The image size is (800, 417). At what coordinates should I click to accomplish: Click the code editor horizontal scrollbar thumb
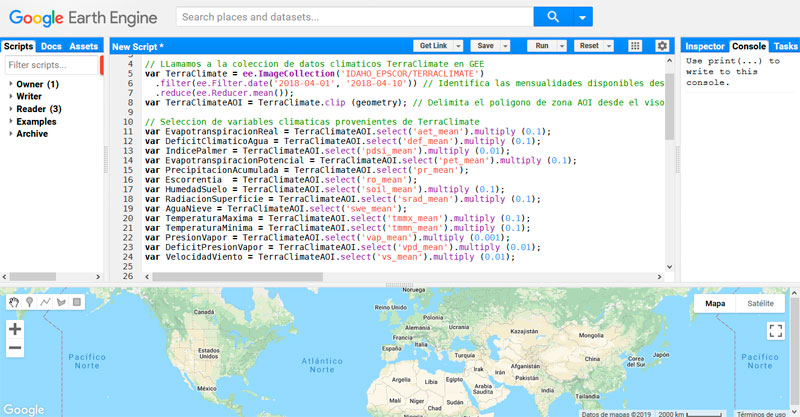pyautogui.click(x=237, y=277)
